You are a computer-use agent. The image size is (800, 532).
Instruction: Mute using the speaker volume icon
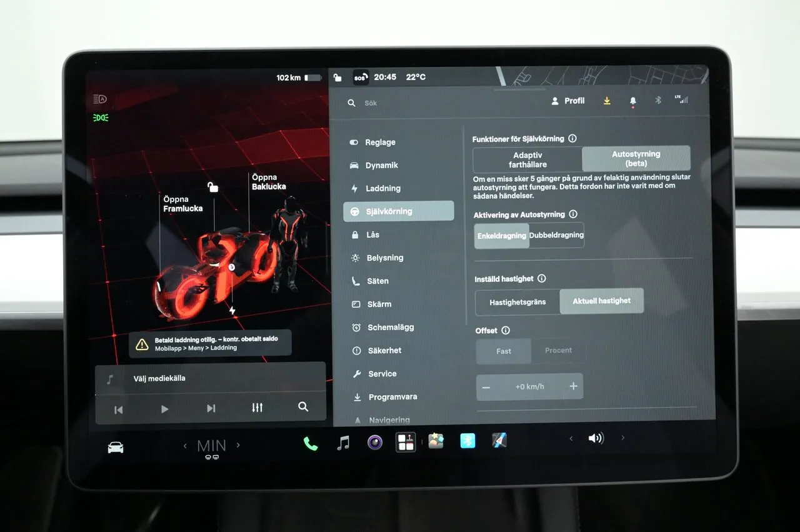[596, 438]
